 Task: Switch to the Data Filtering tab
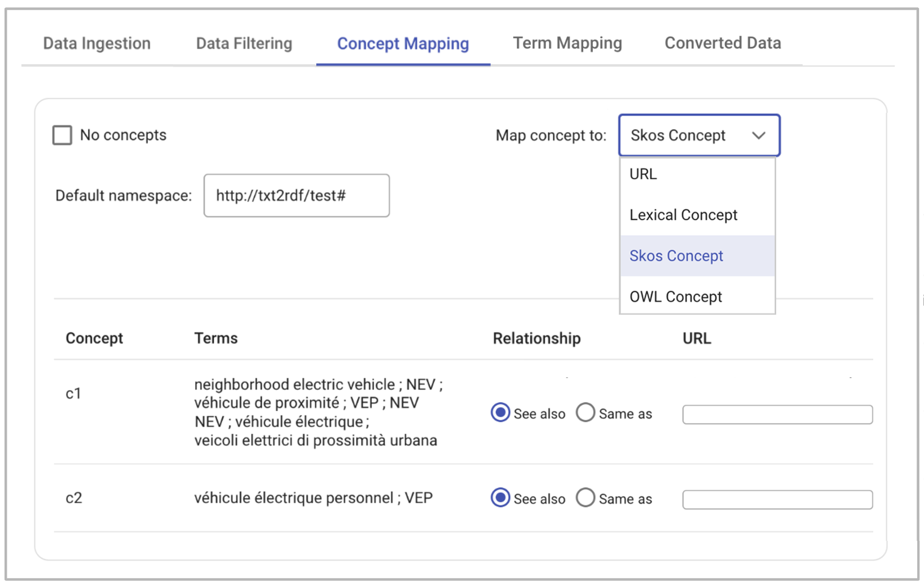(x=244, y=43)
